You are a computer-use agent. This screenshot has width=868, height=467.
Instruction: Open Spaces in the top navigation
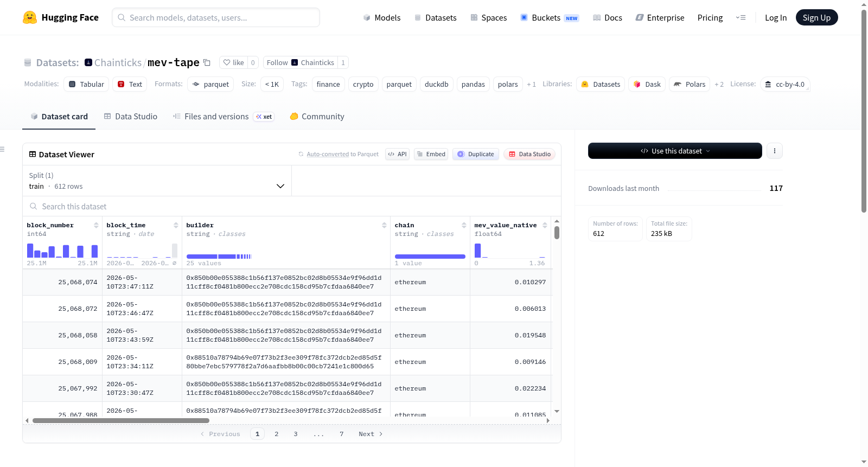tap(488, 17)
